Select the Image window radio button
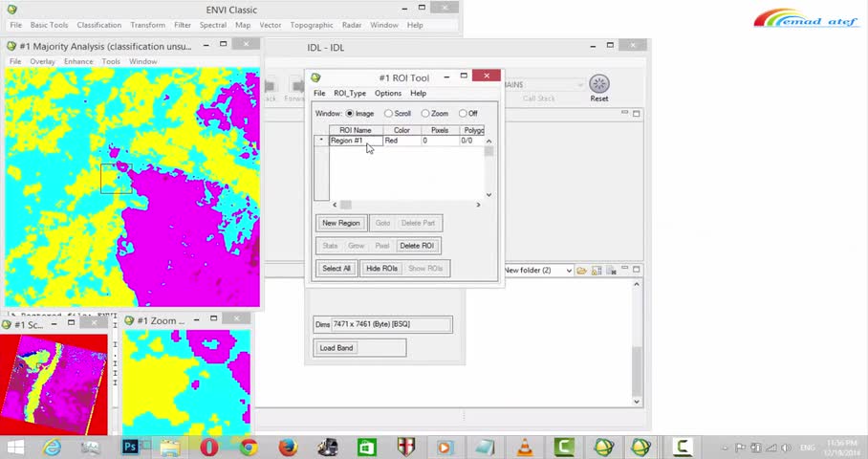The height and width of the screenshot is (459, 868). tap(350, 114)
